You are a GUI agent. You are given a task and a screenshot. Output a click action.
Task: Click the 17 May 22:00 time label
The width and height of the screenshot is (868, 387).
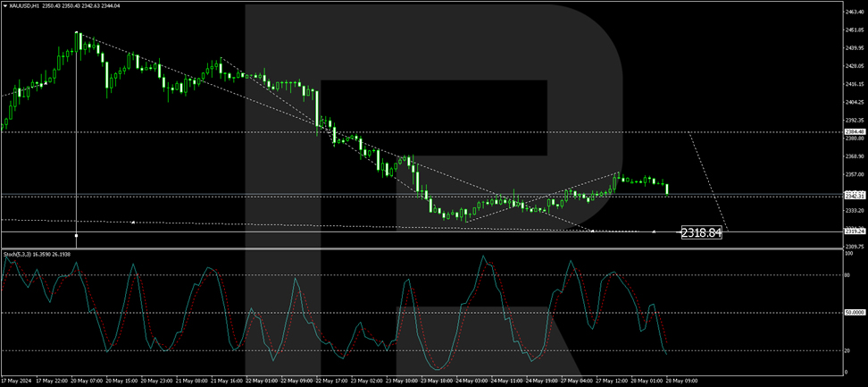(51, 381)
